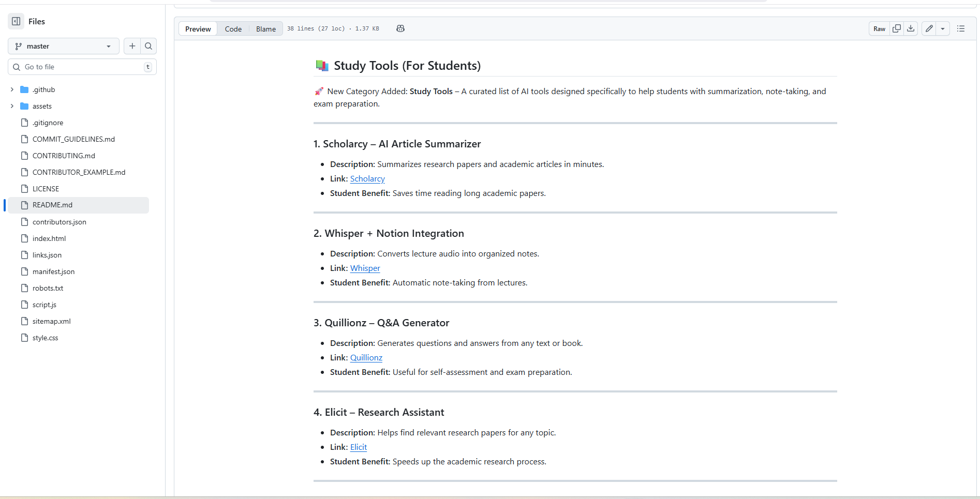Open the Whisper link
980x499 pixels.
click(x=365, y=268)
